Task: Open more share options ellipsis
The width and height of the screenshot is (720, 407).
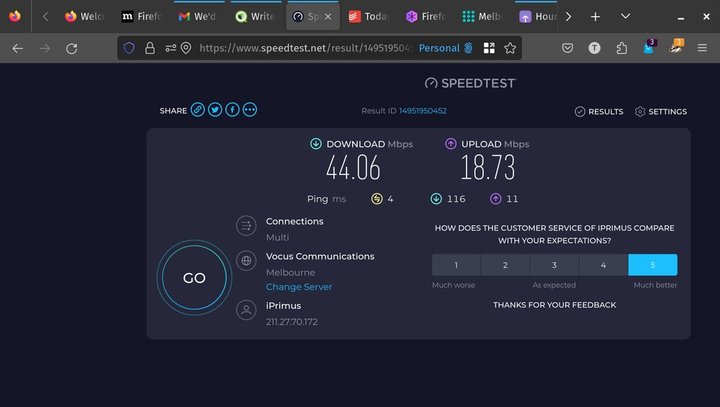Action: pos(250,110)
